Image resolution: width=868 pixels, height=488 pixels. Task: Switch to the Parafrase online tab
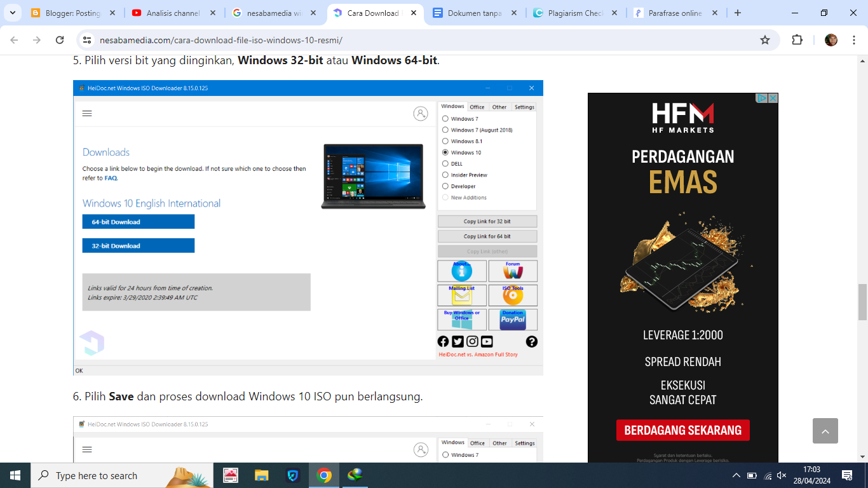[675, 13]
